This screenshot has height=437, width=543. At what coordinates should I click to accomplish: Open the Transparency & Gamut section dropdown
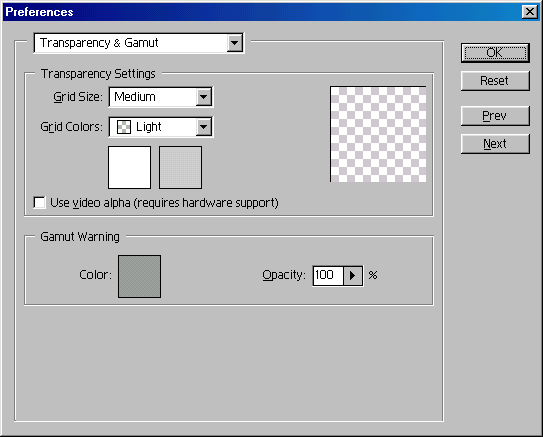(139, 43)
